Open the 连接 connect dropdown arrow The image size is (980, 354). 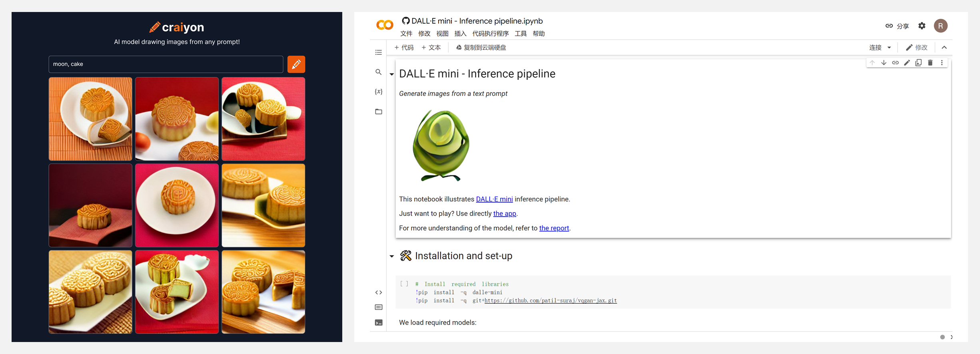tap(889, 48)
